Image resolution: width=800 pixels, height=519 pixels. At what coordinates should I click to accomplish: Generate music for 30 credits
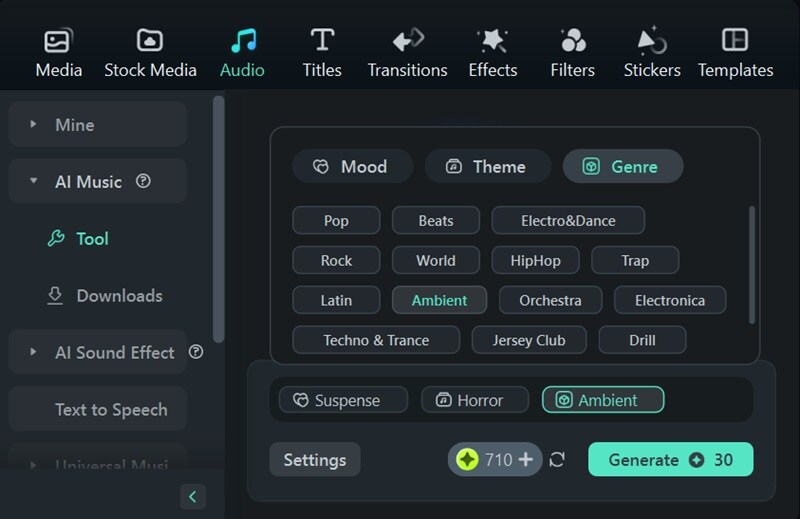click(x=670, y=459)
